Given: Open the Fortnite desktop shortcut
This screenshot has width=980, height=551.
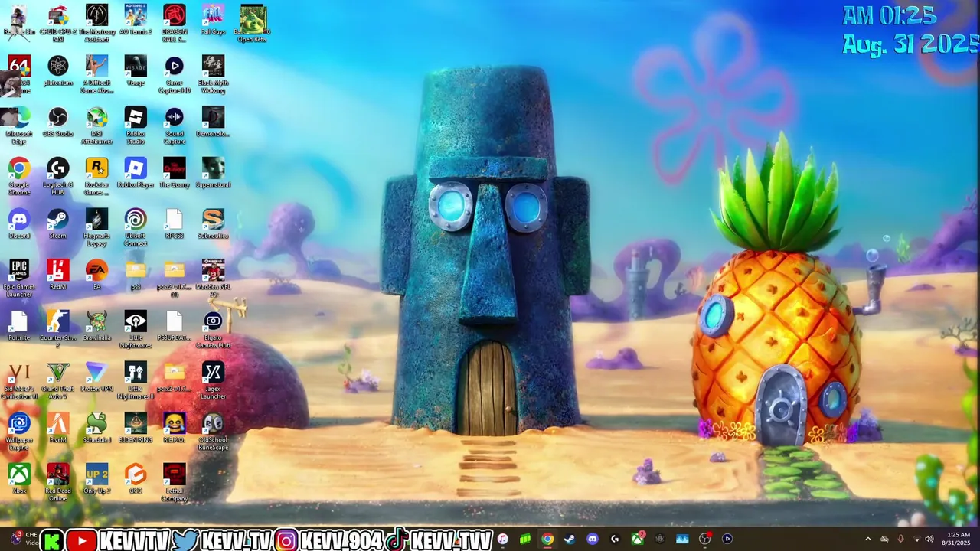Looking at the screenshot, I should pos(19,327).
